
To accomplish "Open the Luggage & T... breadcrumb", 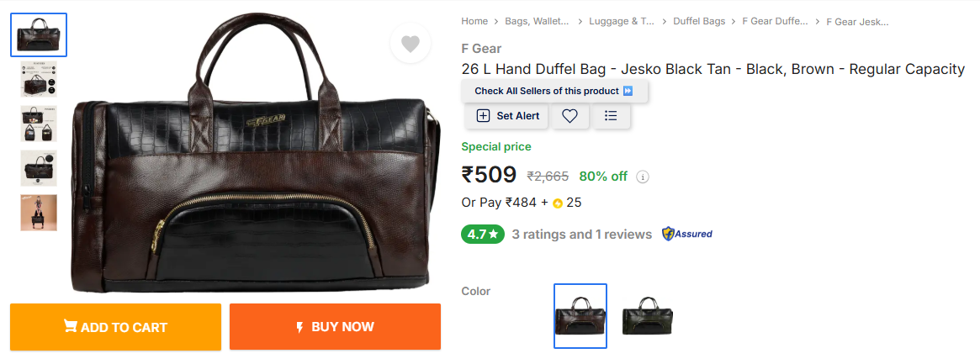I will point(622,21).
